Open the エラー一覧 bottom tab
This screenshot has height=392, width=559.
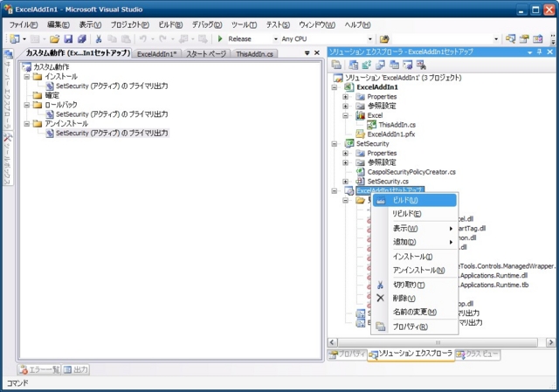pyautogui.click(x=39, y=369)
